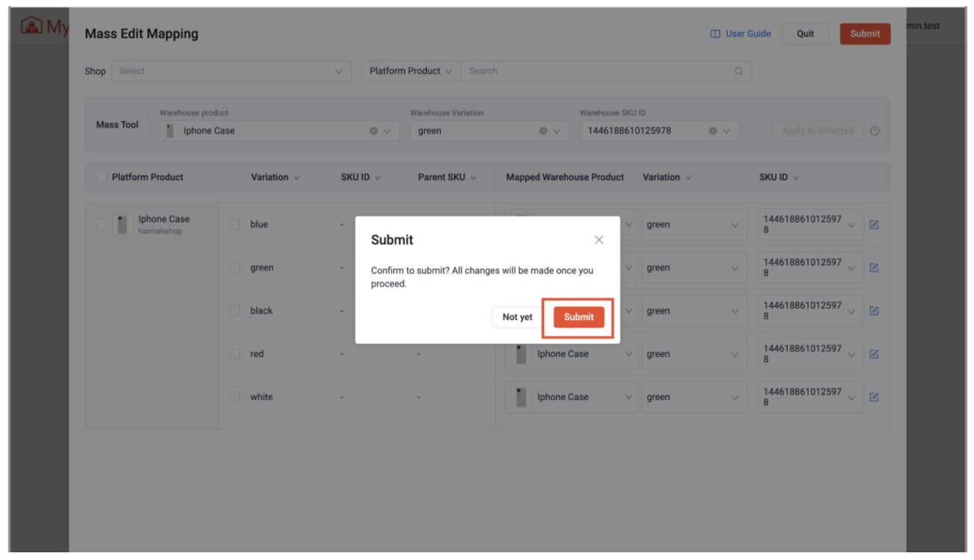Viewport: 974px width, 560px height.
Task: Open the Shop select dropdown
Action: [231, 71]
